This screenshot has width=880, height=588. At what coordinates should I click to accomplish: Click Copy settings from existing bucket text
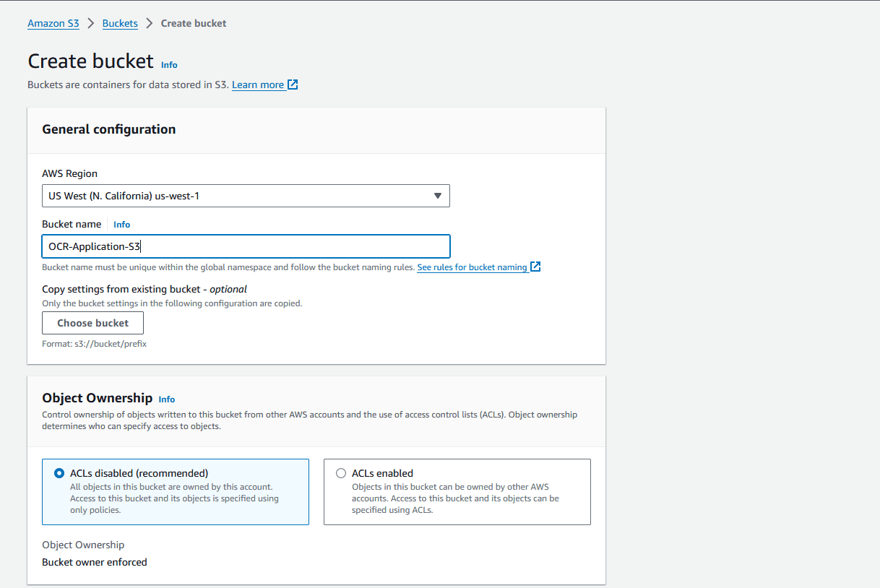pyautogui.click(x=144, y=289)
